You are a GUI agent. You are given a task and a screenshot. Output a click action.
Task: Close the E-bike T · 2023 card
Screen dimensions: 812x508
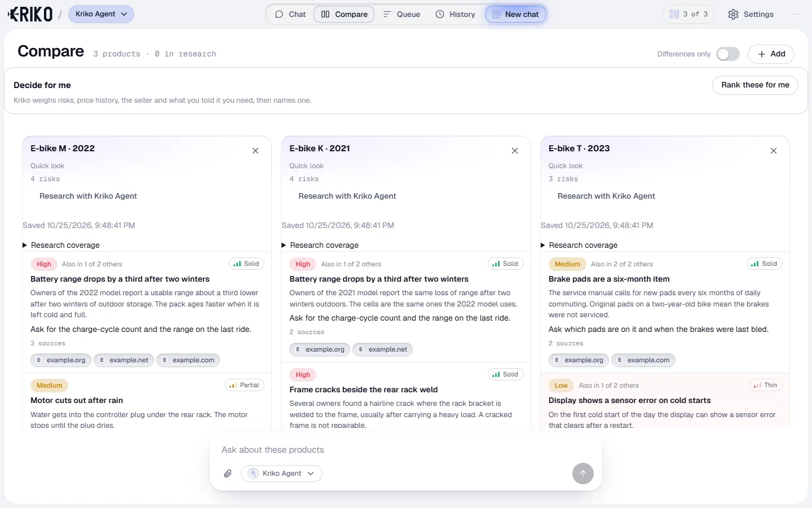click(x=774, y=151)
